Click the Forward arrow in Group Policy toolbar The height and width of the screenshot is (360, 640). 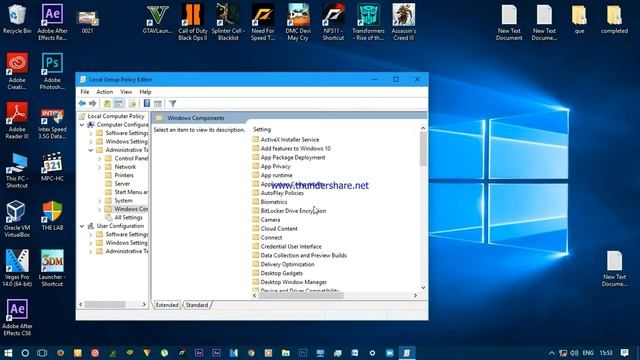click(93, 104)
